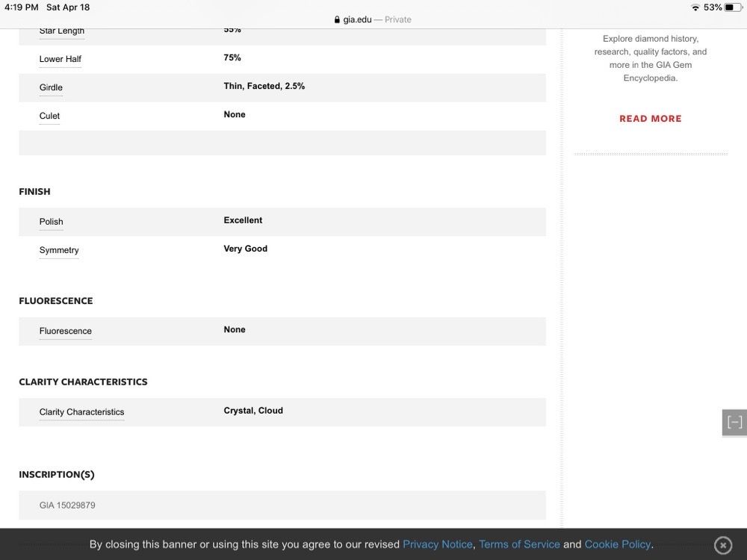
Task: Click the Culet term label
Action: coord(49,116)
